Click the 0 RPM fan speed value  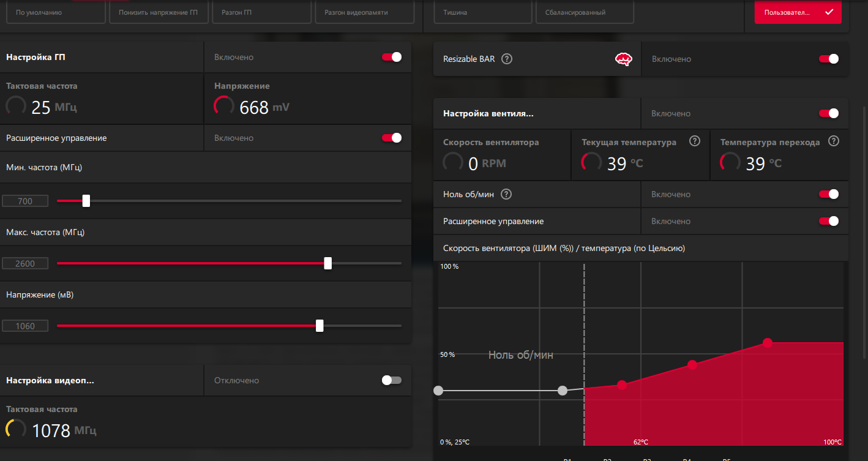click(487, 163)
